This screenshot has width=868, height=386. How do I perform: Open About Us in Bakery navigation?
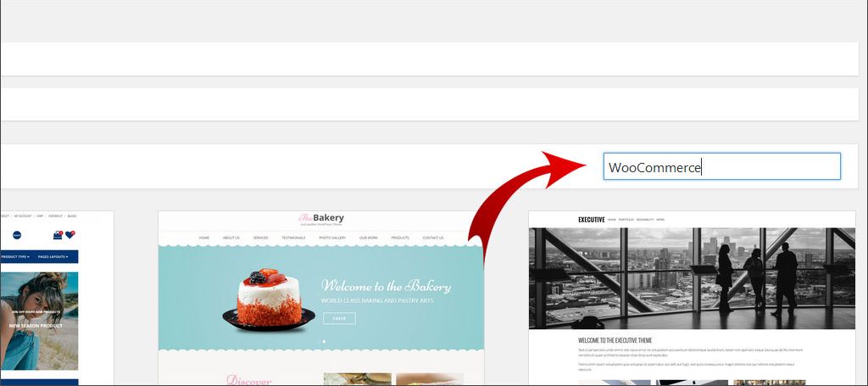[231, 238]
